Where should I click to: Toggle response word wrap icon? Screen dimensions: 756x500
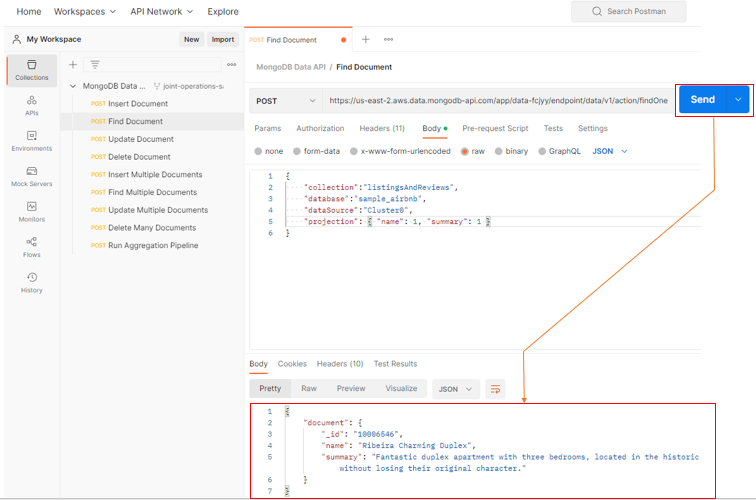point(495,389)
